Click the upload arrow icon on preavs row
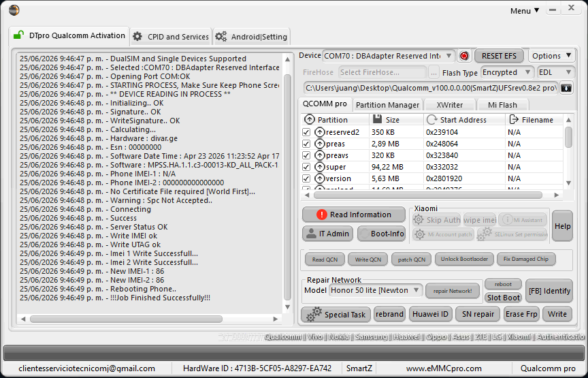 pyautogui.click(x=319, y=155)
